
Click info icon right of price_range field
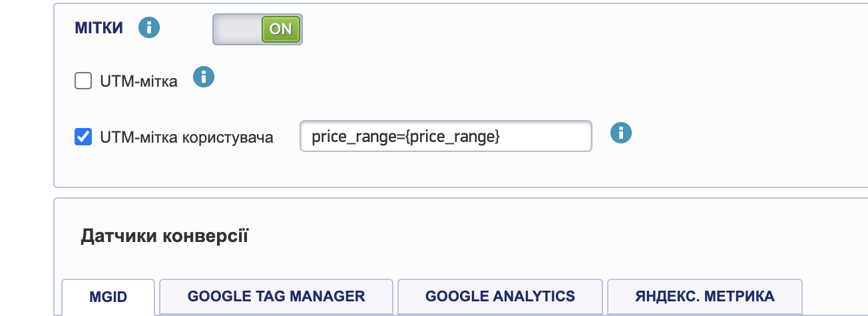pyautogui.click(x=620, y=133)
